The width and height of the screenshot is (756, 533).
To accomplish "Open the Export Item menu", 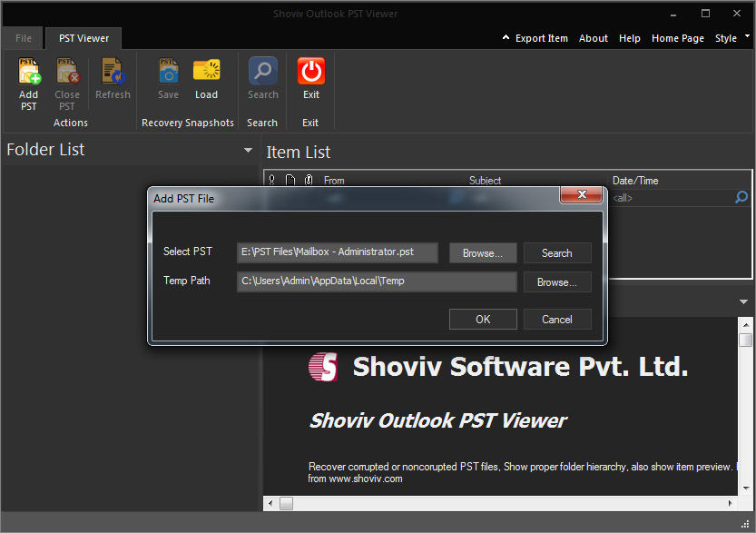I will 542,38.
